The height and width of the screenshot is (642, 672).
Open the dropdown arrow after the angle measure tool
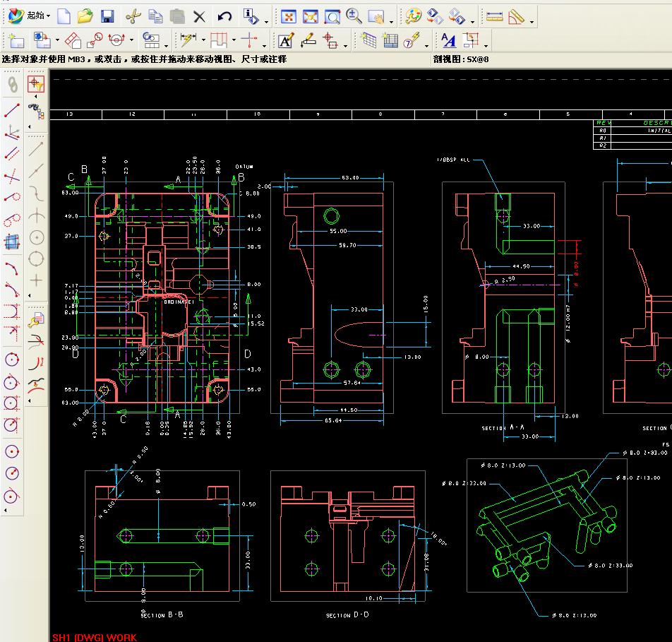532,21
